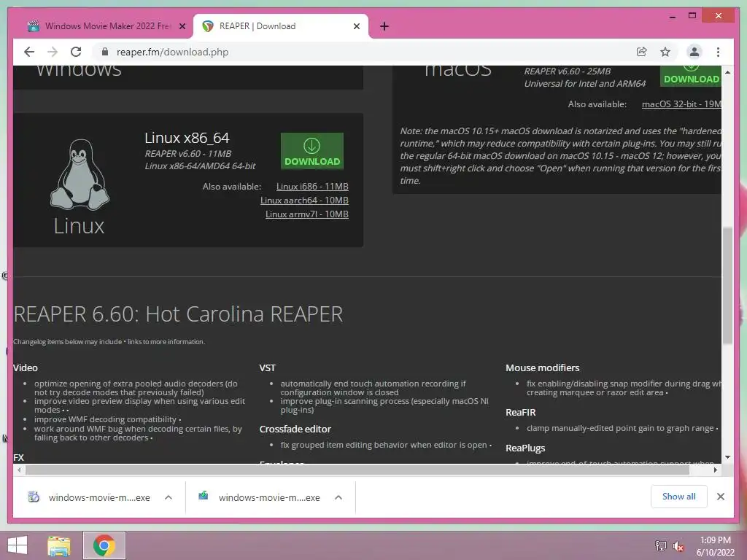This screenshot has height=560, width=747.
Task: Click the horizontal scrollbar left arrow
Action: (18, 470)
